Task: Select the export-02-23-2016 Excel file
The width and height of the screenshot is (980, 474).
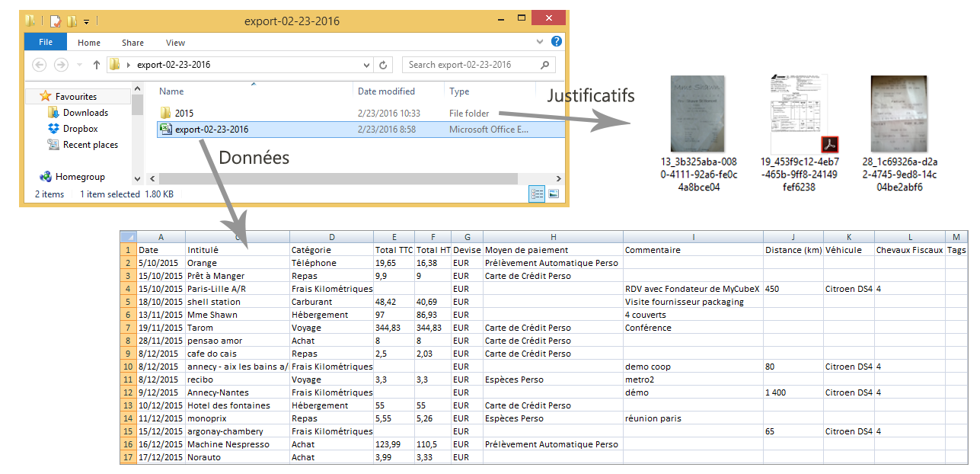Action: [360, 130]
